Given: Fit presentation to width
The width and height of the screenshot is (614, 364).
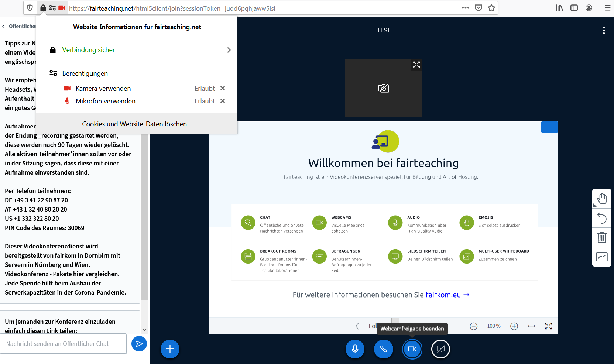Looking at the screenshot, I should point(532,326).
